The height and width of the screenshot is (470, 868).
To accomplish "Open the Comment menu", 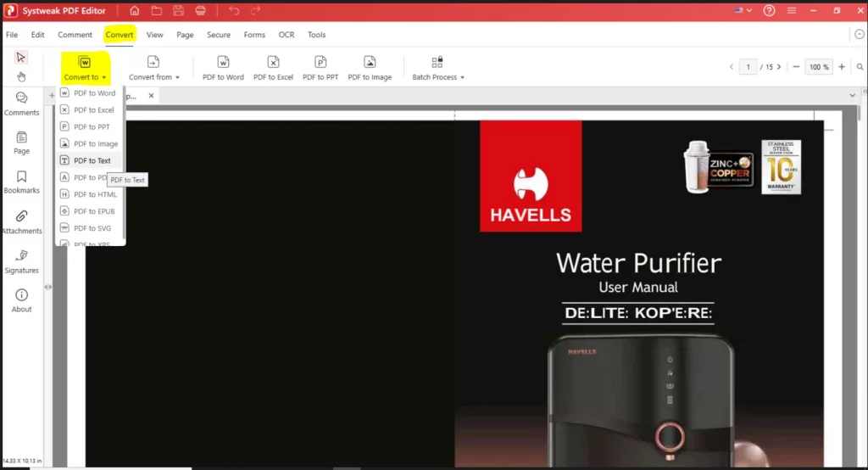I will [75, 35].
